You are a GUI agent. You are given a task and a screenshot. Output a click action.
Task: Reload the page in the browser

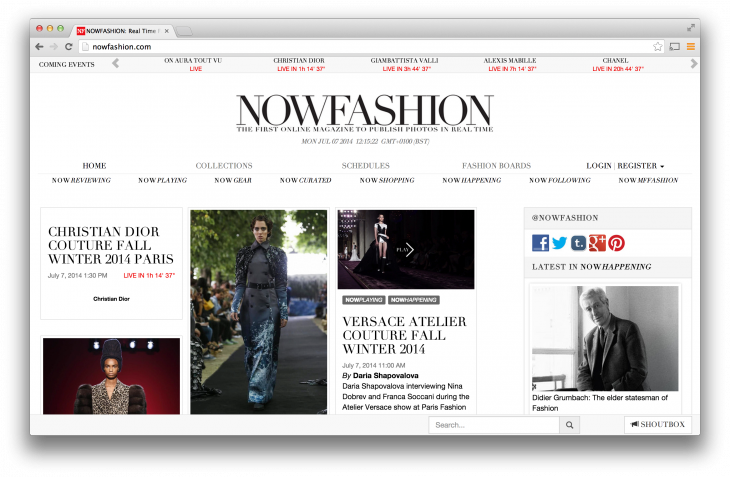(x=69, y=47)
